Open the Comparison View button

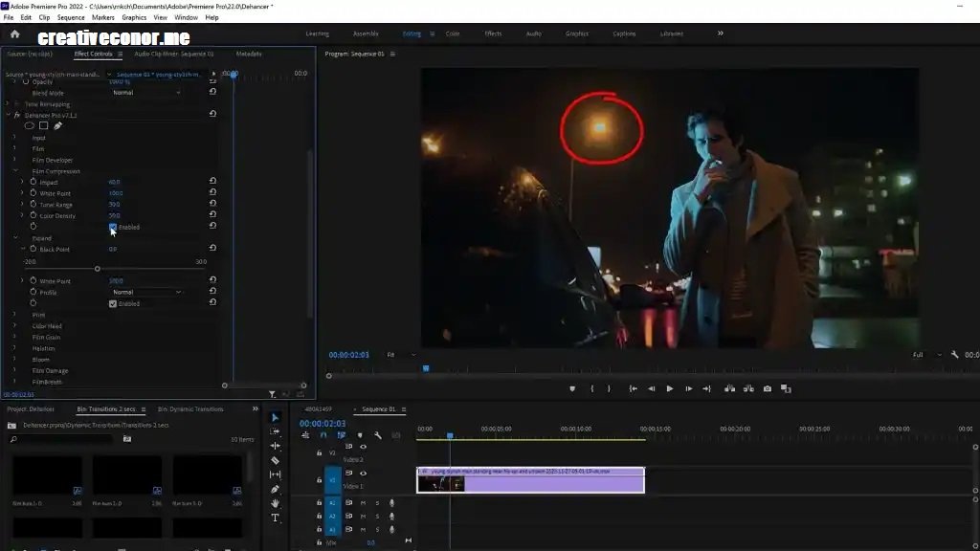point(787,388)
